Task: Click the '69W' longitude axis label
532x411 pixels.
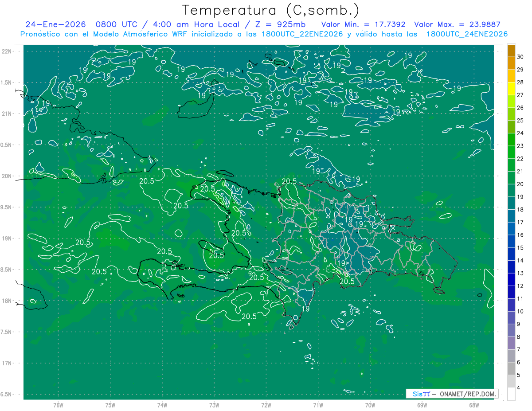Action: point(422,405)
